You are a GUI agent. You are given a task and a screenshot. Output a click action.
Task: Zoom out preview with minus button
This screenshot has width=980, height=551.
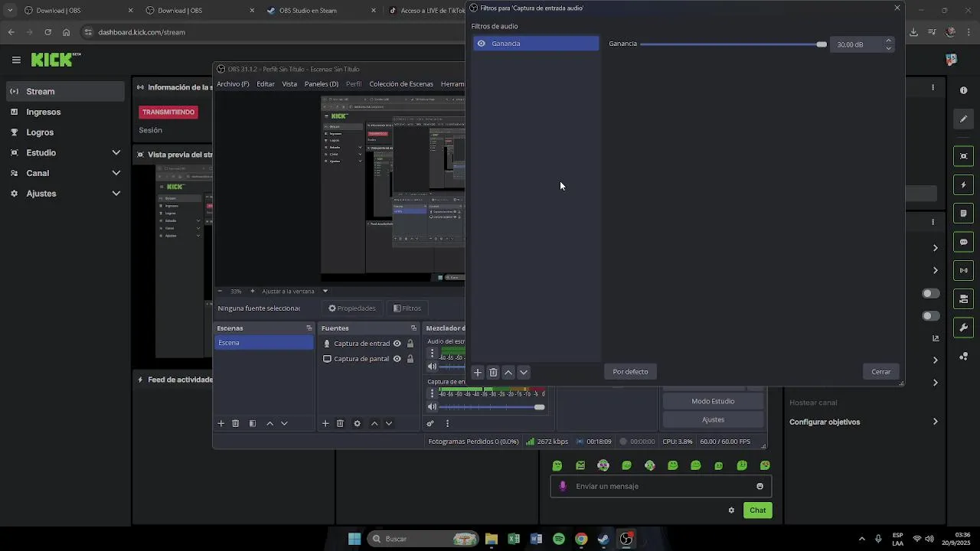pos(220,291)
